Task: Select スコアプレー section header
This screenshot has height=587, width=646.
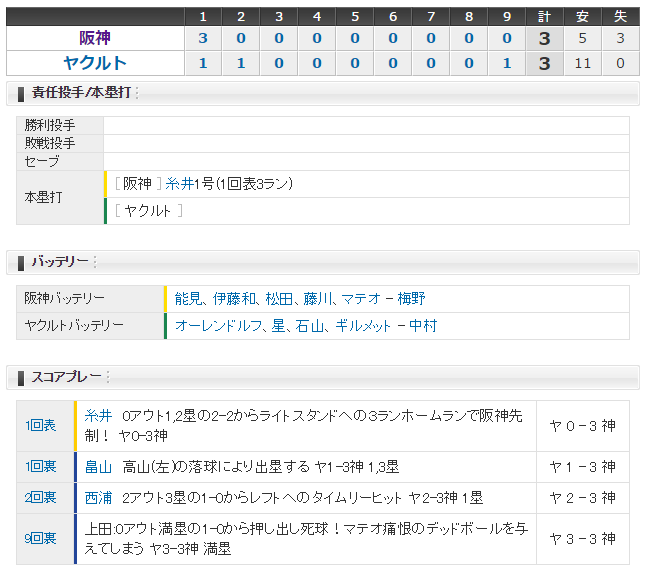Action: (323, 377)
